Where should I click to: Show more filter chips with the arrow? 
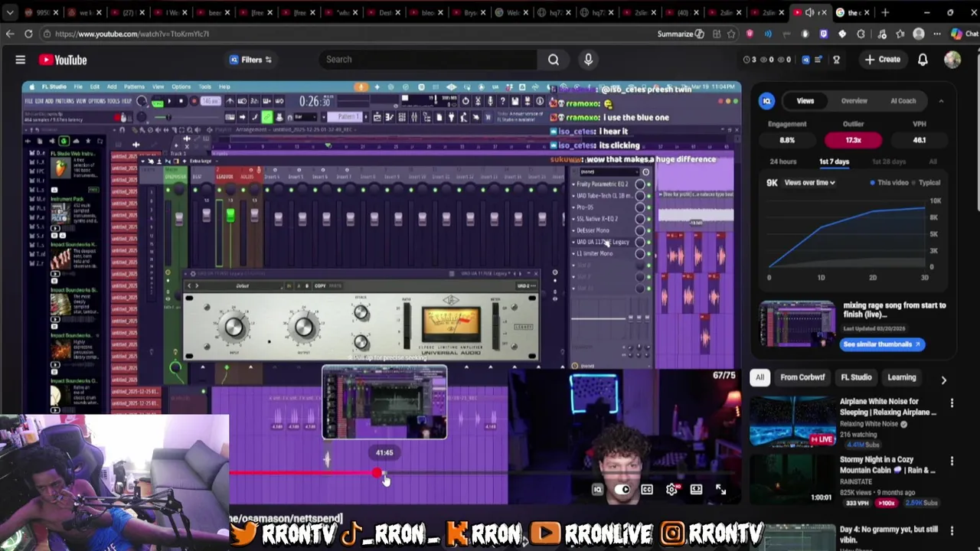[x=943, y=380]
